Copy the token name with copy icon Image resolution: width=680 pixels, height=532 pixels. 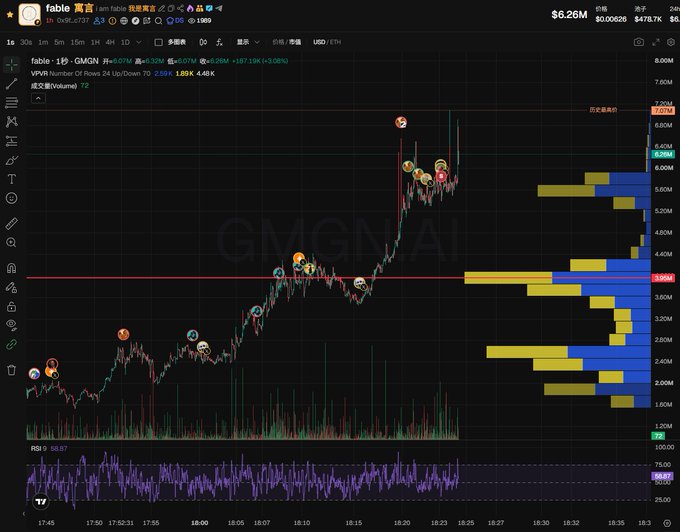171,8
